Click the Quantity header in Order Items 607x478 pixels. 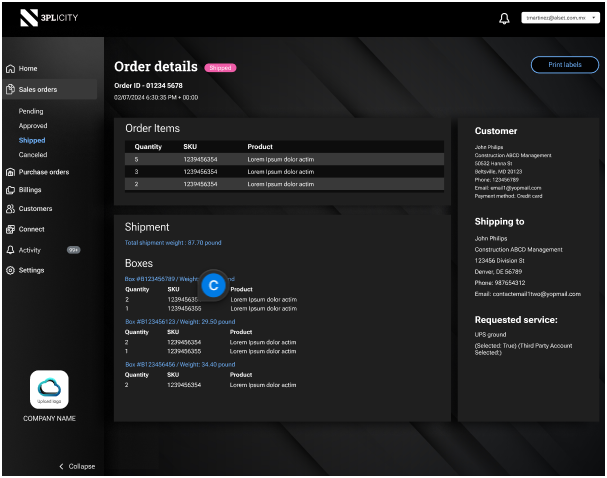148,147
